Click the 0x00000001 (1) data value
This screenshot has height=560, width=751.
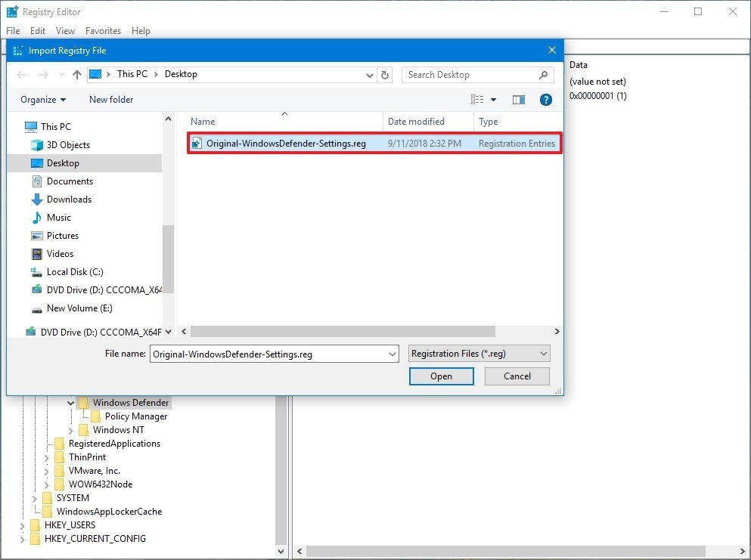597,96
